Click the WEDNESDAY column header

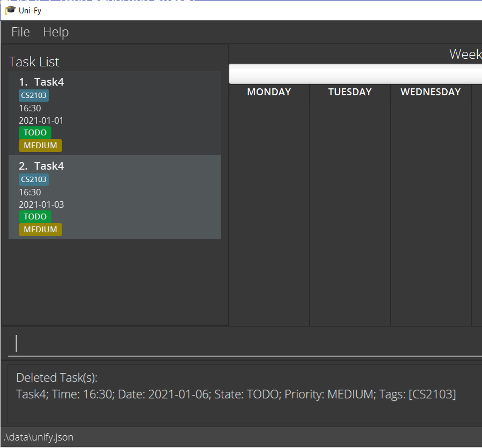(x=431, y=92)
